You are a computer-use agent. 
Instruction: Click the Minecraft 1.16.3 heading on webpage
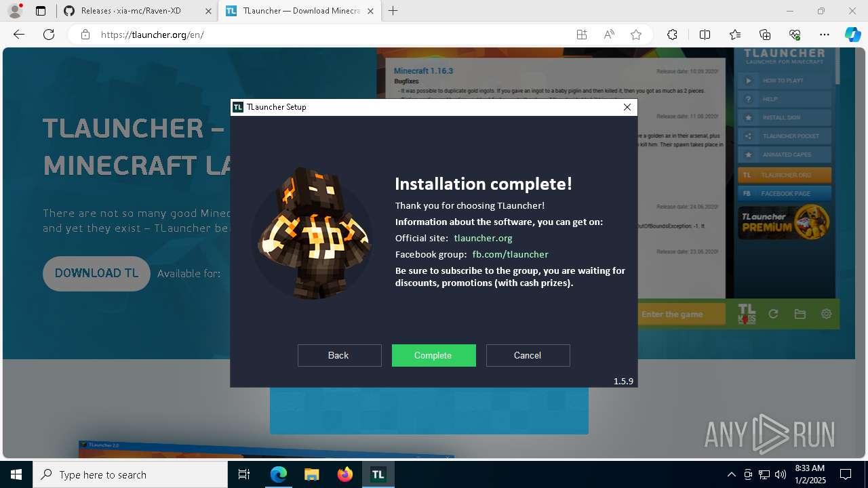tap(423, 70)
